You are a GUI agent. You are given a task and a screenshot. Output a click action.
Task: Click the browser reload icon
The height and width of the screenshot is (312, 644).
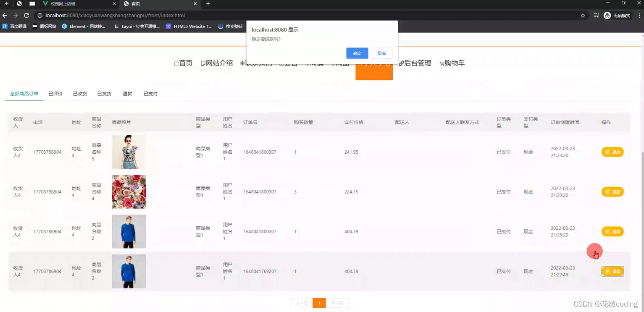(27, 15)
